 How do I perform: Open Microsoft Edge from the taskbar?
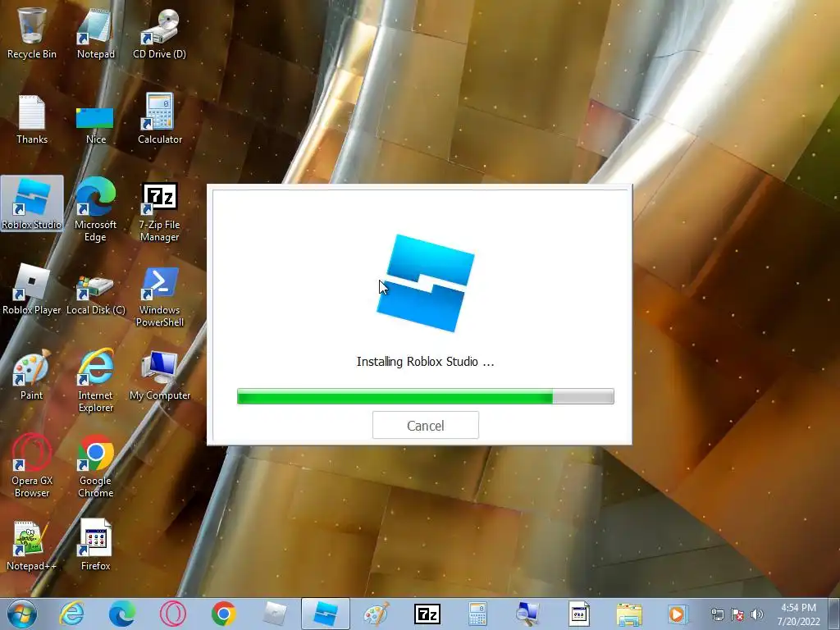coord(122,614)
